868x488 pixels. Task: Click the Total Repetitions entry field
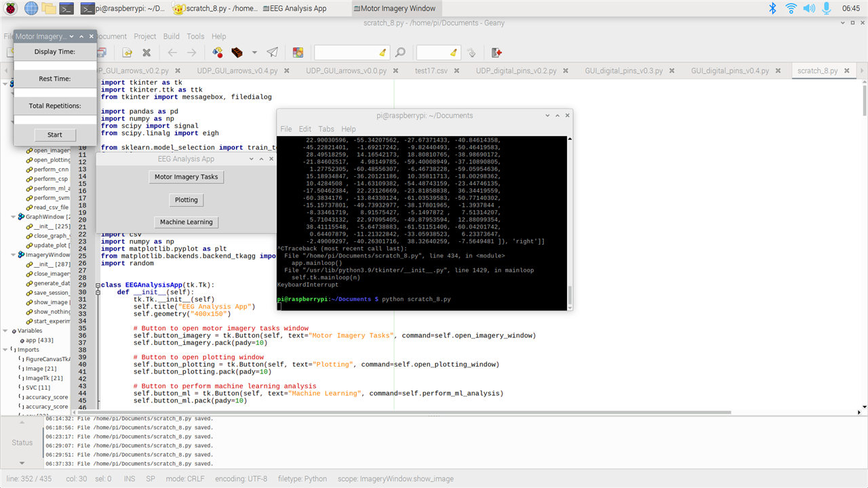(x=55, y=120)
